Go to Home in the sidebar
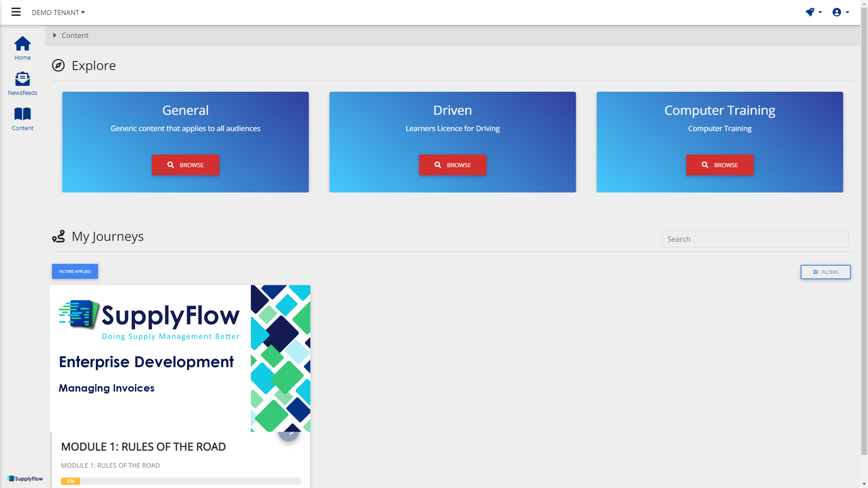This screenshot has height=488, width=868. tap(22, 48)
